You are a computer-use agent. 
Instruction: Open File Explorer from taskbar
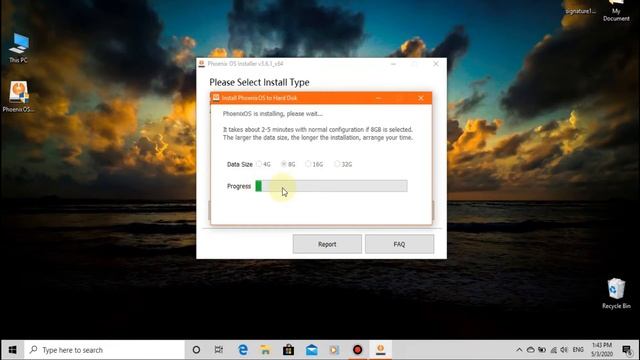(265, 350)
